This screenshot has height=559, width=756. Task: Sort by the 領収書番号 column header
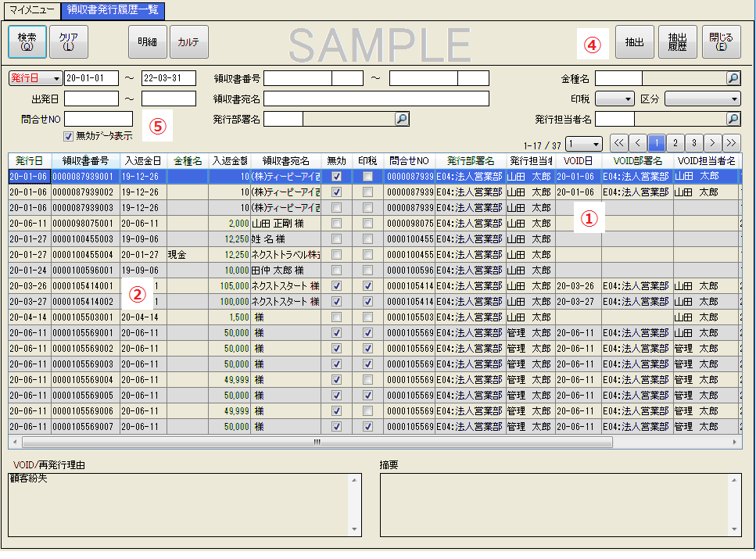click(x=85, y=161)
